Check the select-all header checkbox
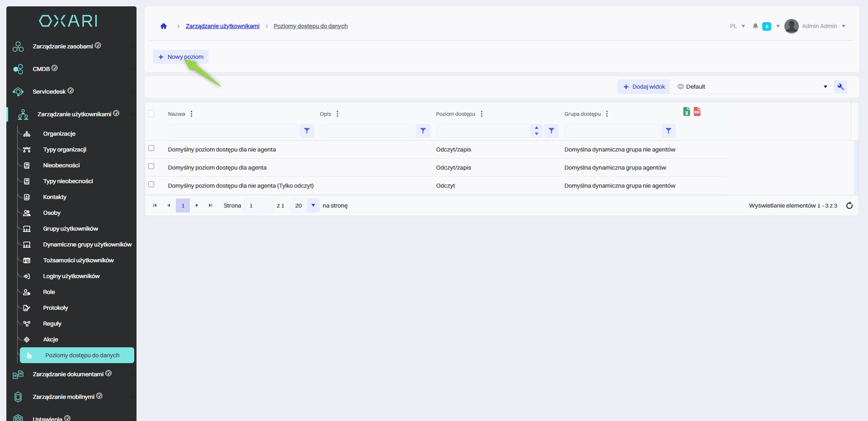This screenshot has height=421, width=868. [151, 114]
